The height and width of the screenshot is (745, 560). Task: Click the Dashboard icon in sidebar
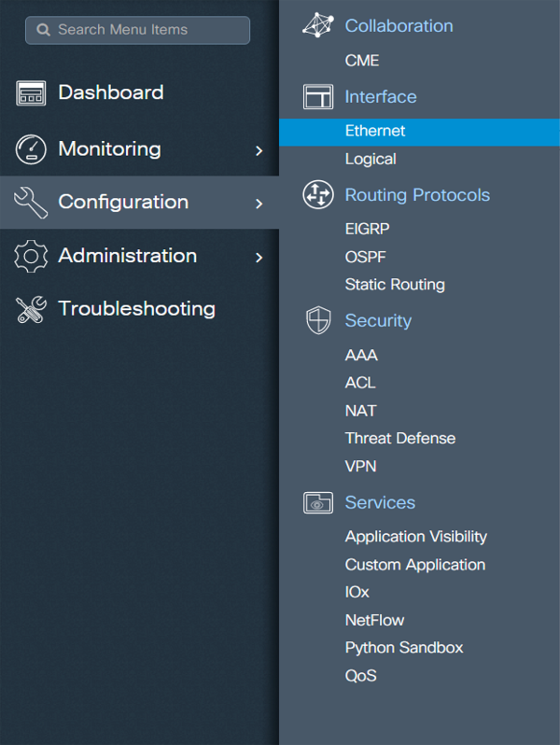tap(31, 93)
